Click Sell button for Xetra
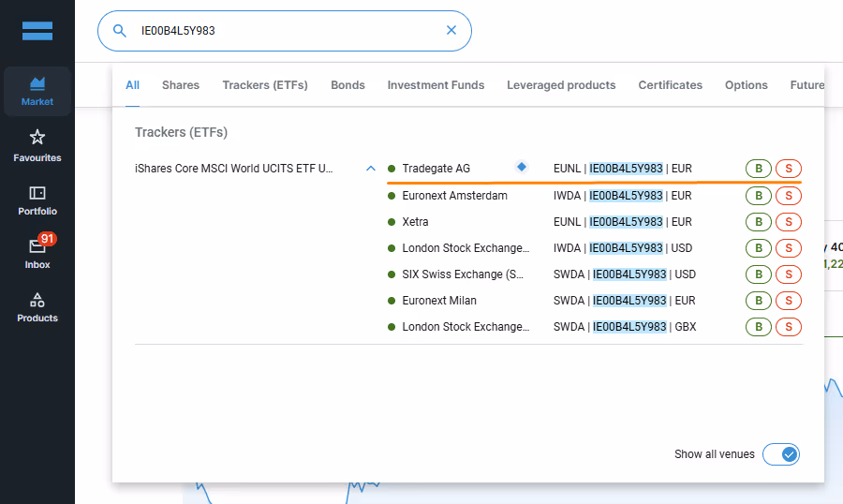 click(x=789, y=222)
